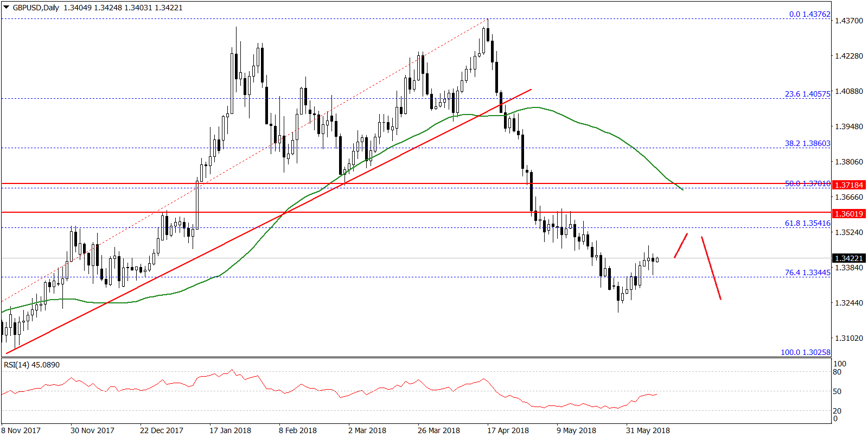
Task: Click the RSI 50 level axis label
Action: point(837,391)
